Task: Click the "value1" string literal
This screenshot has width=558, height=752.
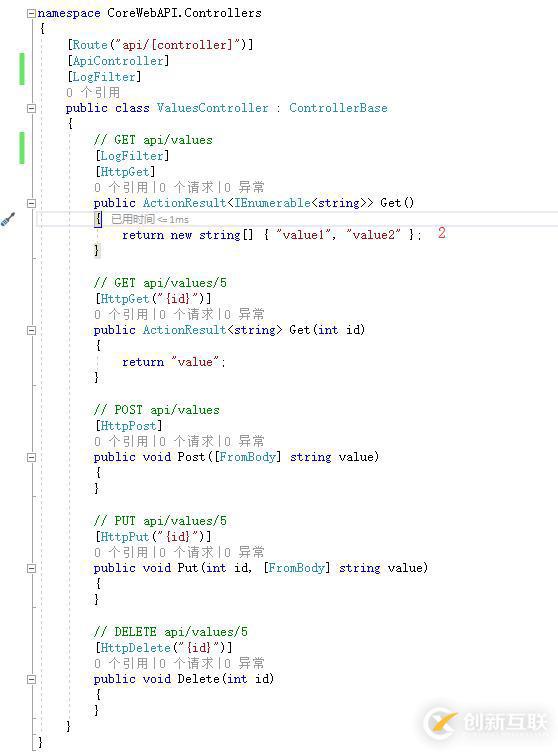Action: click(x=303, y=235)
